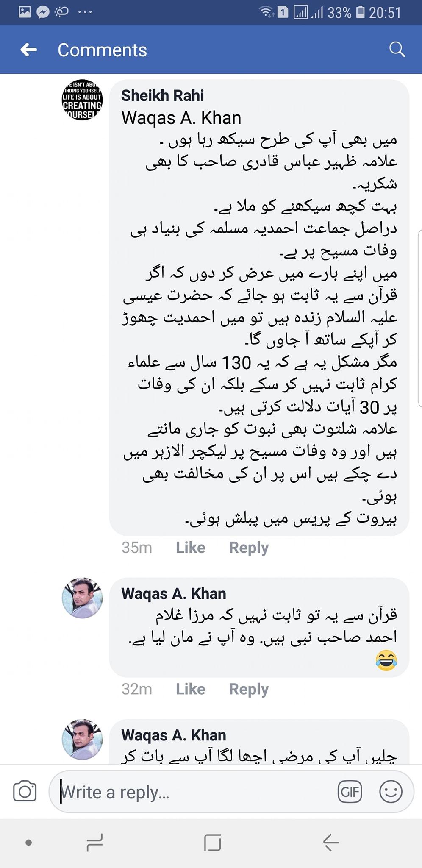Open the emoji smiley picker
This screenshot has width=422, height=868.
390,791
